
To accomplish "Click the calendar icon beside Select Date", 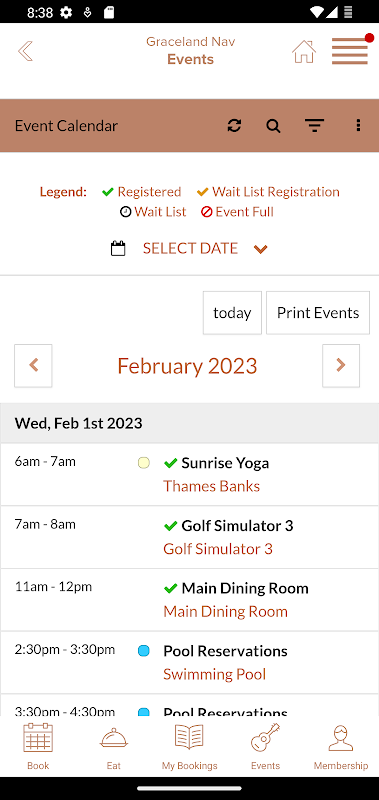I will click(x=118, y=248).
